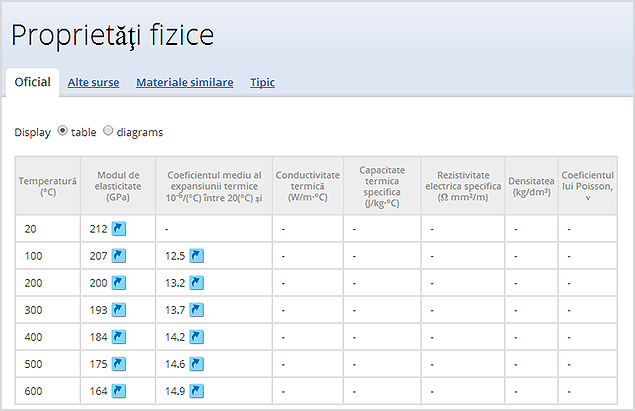Open reference icon beside elasticity value 212
This screenshot has width=635, height=411.
coord(119,229)
